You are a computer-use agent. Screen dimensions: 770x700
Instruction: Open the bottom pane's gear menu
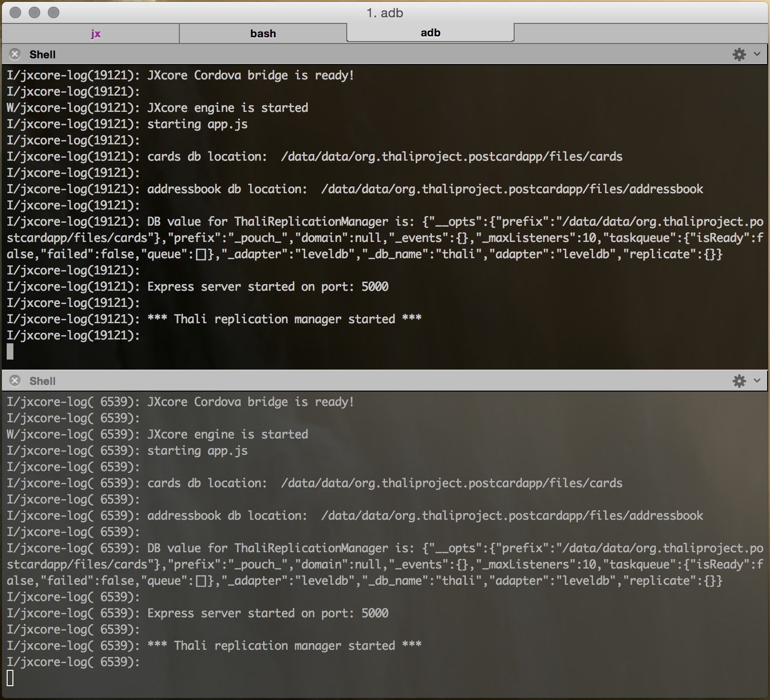(739, 381)
